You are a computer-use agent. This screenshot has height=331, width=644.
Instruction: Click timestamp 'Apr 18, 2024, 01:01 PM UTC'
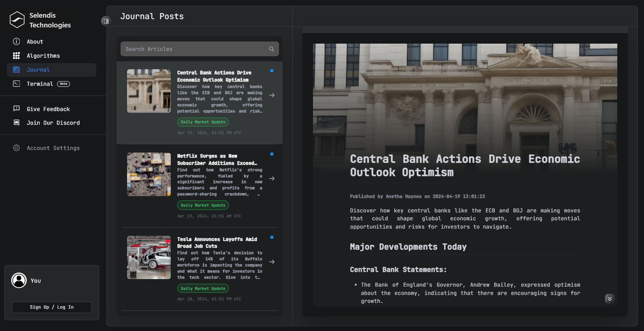coord(209,299)
